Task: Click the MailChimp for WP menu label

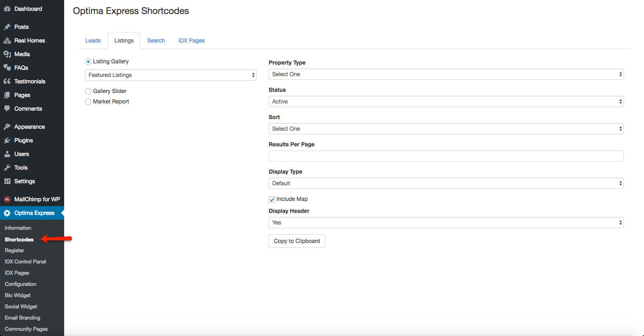Action: [37, 199]
